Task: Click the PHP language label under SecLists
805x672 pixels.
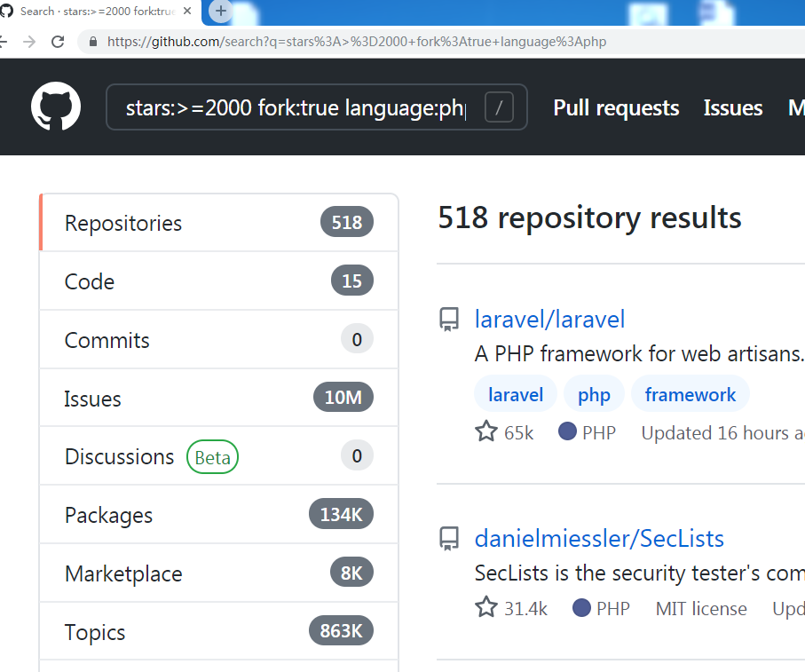Action: tap(613, 609)
